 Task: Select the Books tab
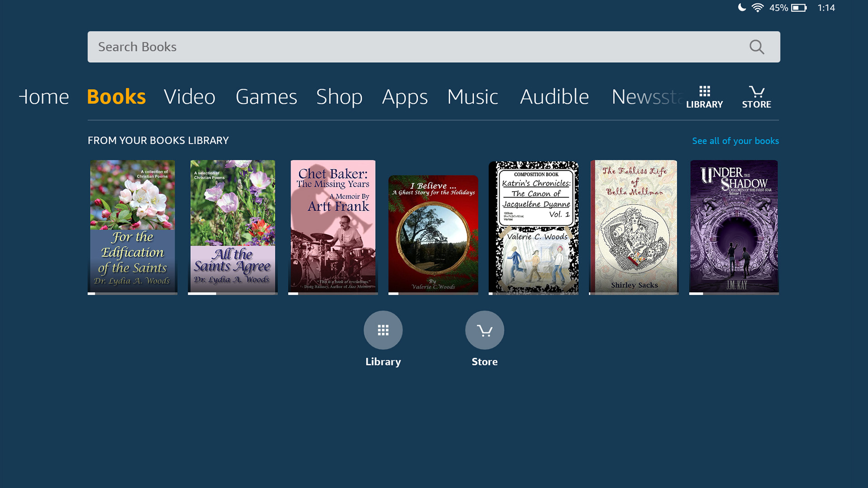click(116, 97)
